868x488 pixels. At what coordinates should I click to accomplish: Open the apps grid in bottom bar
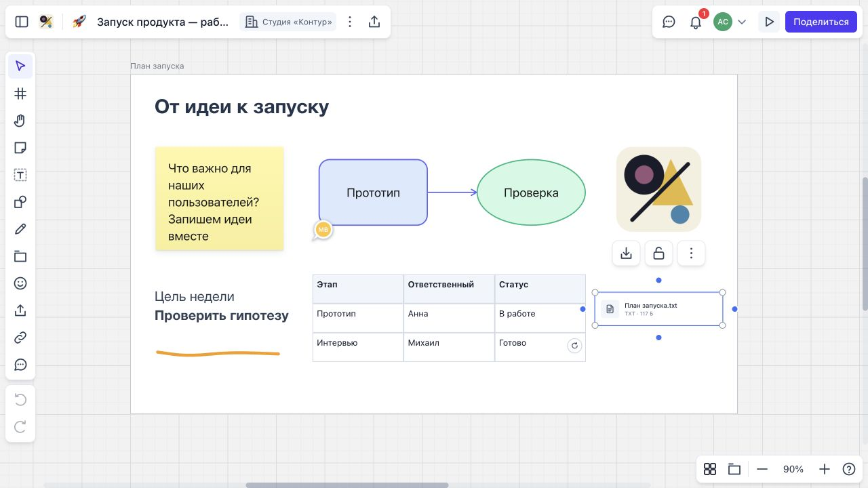point(710,469)
